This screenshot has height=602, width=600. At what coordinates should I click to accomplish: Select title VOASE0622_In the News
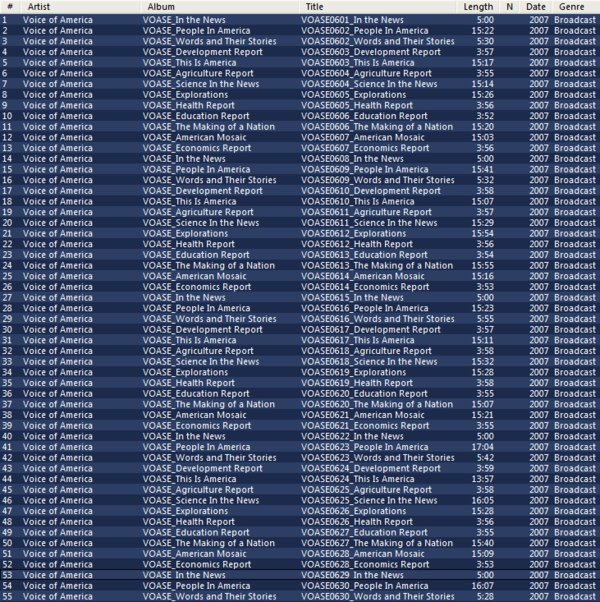[352, 437]
